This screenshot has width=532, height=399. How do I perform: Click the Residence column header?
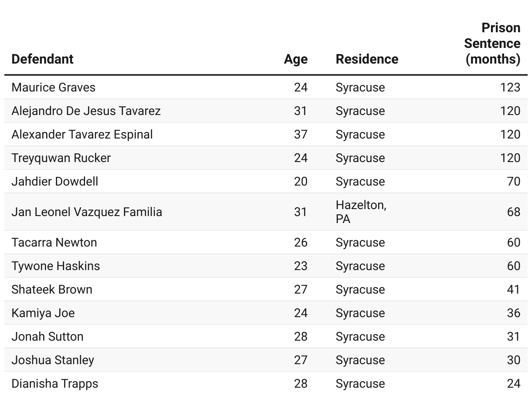click(367, 59)
